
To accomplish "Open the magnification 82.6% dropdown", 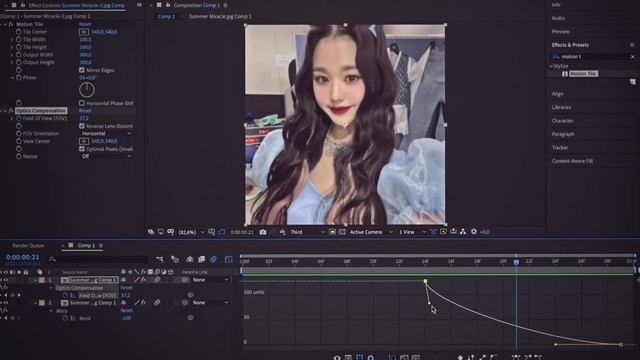I will point(191,232).
